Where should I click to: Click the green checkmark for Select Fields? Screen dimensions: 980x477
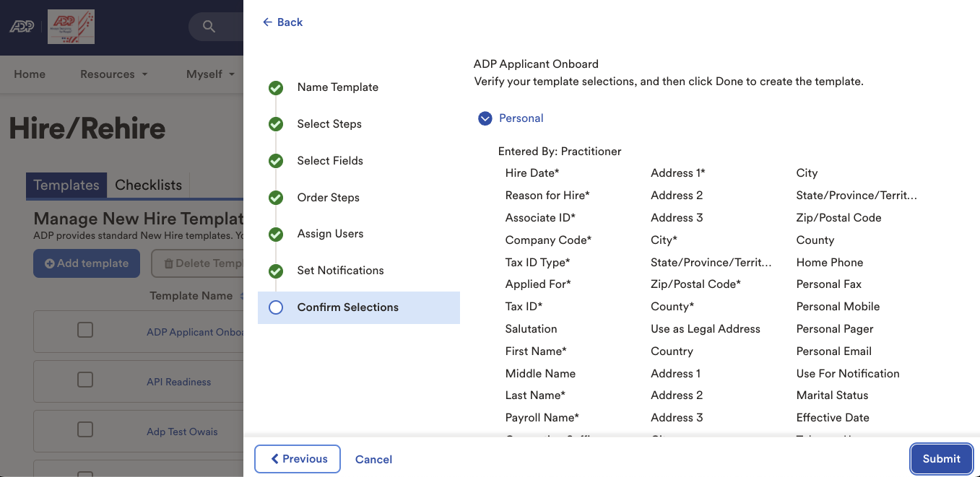(276, 160)
